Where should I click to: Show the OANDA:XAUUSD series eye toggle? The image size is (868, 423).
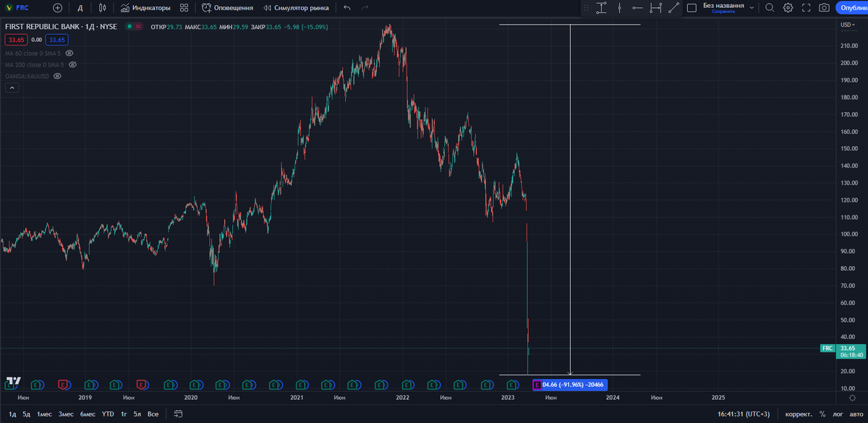coord(56,76)
